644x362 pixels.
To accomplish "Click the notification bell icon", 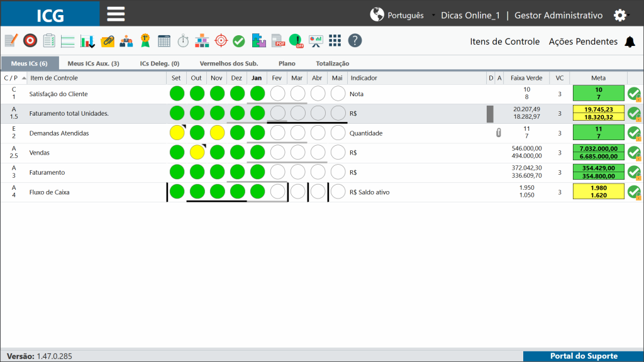I will tap(630, 42).
